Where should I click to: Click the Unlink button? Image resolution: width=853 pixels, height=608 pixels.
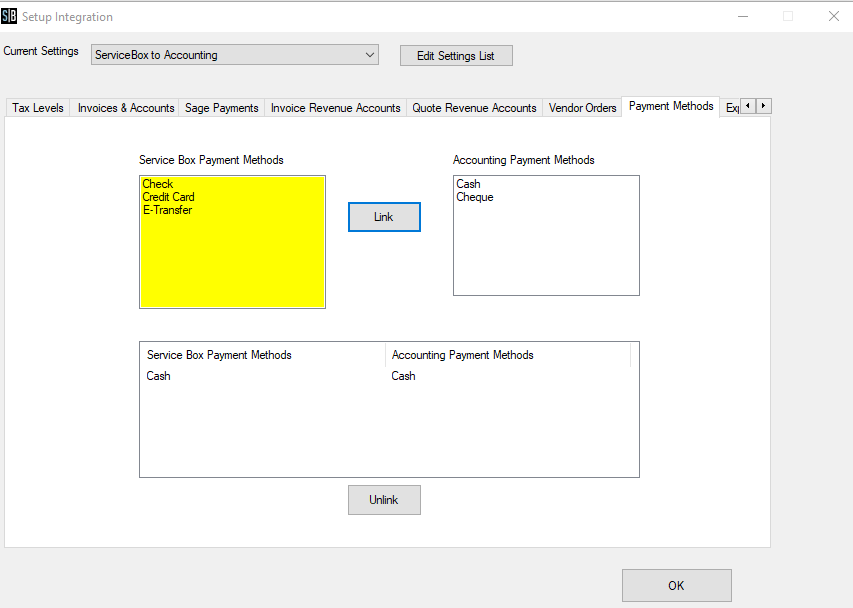coord(384,500)
